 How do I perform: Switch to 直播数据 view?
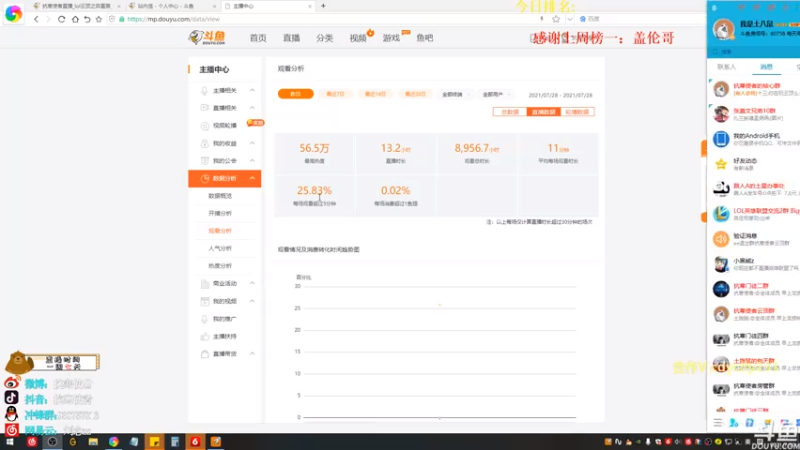[543, 112]
